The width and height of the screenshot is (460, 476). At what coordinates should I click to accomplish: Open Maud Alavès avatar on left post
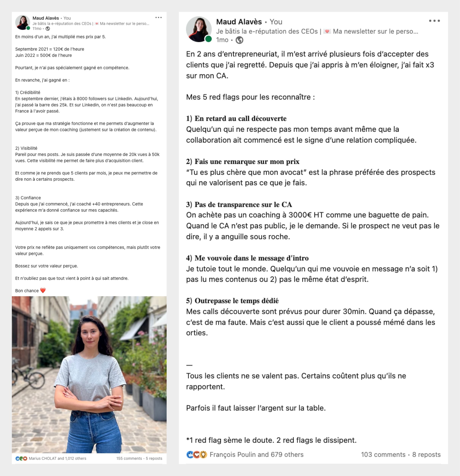pos(23,22)
